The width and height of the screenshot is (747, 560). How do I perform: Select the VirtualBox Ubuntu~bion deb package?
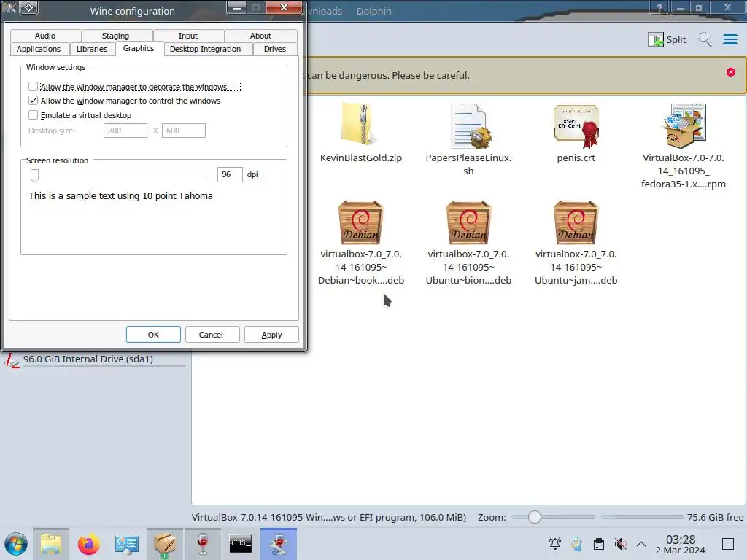tap(468, 222)
